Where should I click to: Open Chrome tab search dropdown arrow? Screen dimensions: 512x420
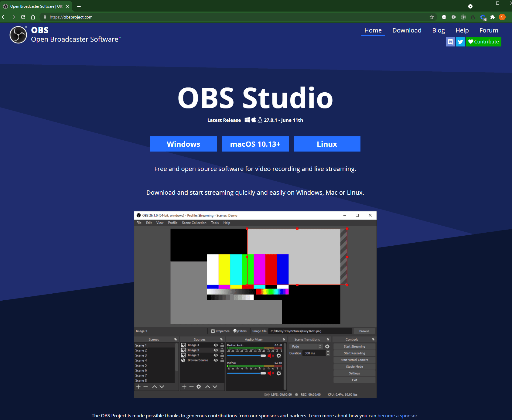click(470, 6)
